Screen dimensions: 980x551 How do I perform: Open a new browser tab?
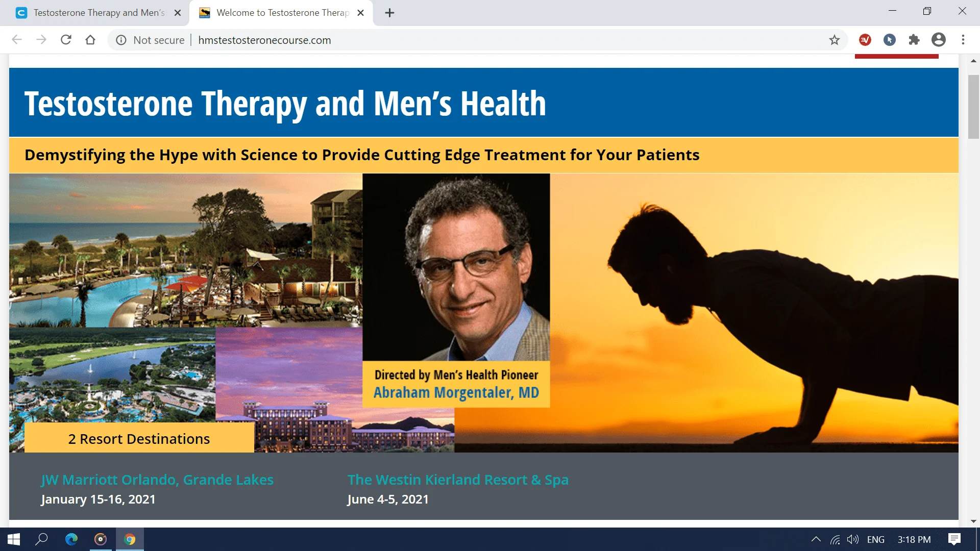(389, 13)
